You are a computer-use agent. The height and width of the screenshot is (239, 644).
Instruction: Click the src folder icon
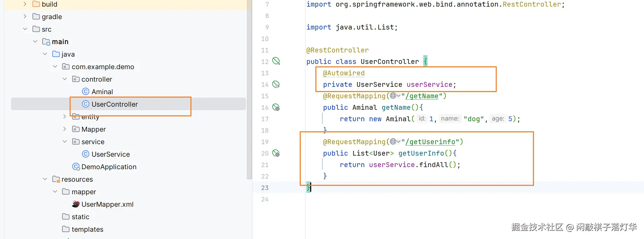36,29
